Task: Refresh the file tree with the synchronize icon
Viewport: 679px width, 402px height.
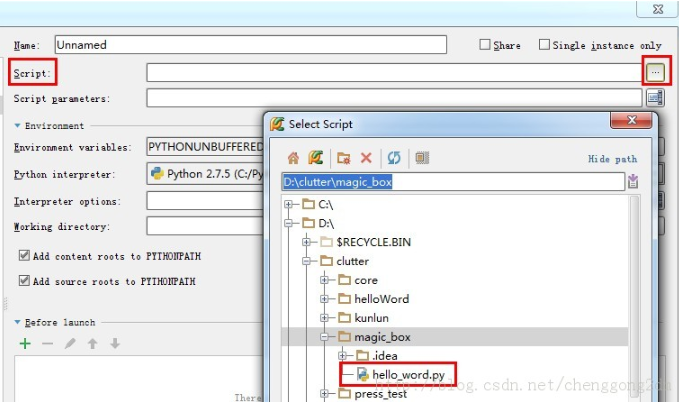Action: point(394,158)
